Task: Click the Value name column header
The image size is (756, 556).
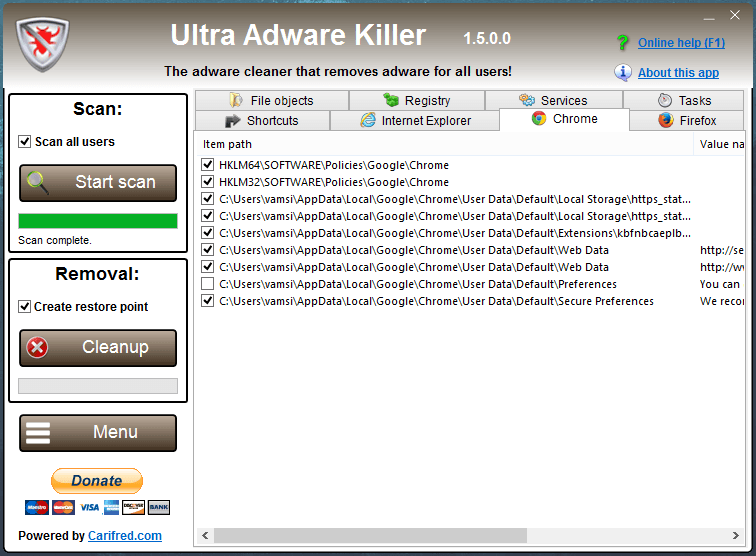Action: click(720, 144)
